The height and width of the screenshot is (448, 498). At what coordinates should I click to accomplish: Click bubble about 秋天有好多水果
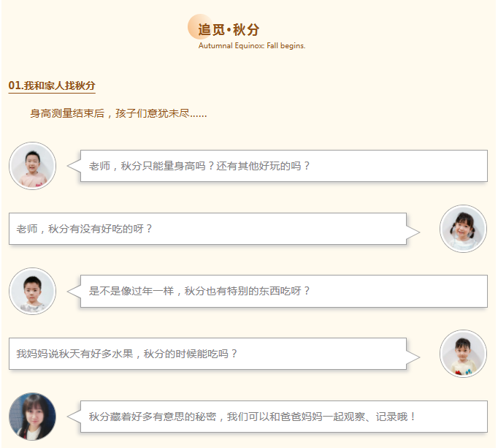coord(207,354)
